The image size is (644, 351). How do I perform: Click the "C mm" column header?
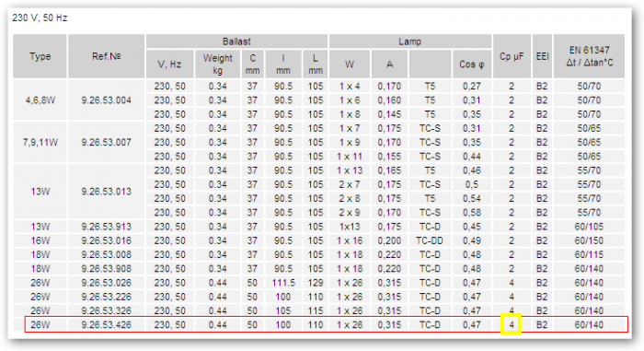(x=252, y=64)
